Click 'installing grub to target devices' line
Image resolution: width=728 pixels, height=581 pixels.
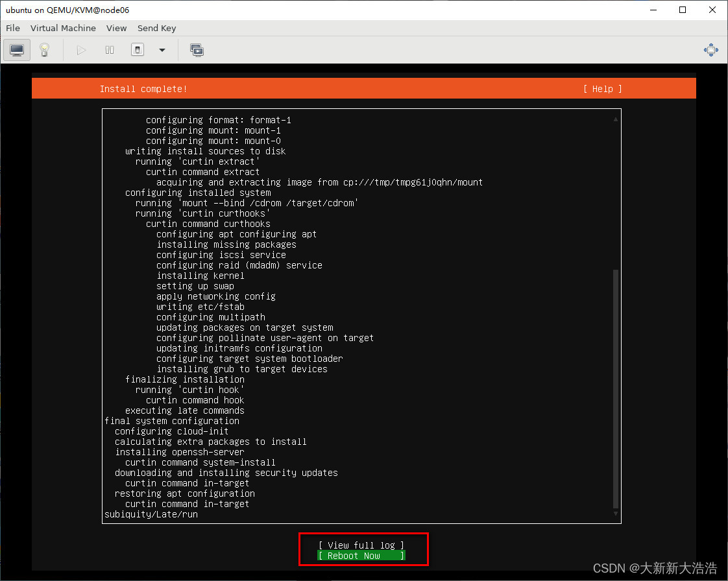(242, 369)
